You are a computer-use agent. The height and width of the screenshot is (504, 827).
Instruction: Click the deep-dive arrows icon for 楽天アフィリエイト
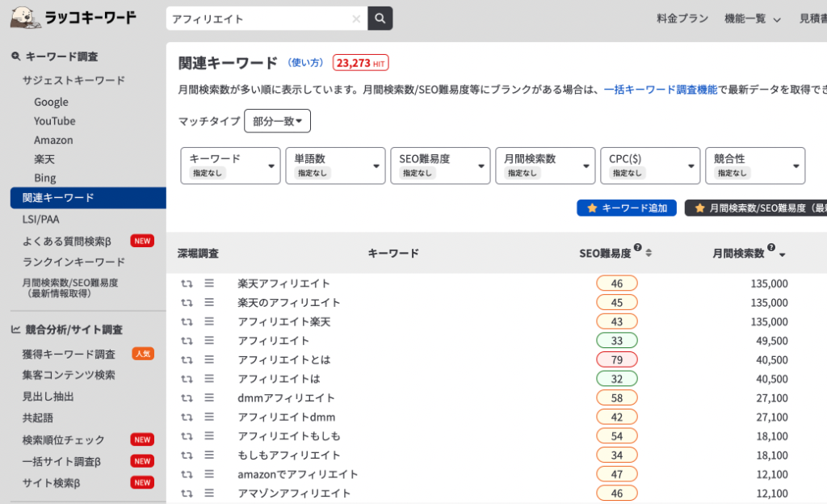pyautogui.click(x=187, y=283)
